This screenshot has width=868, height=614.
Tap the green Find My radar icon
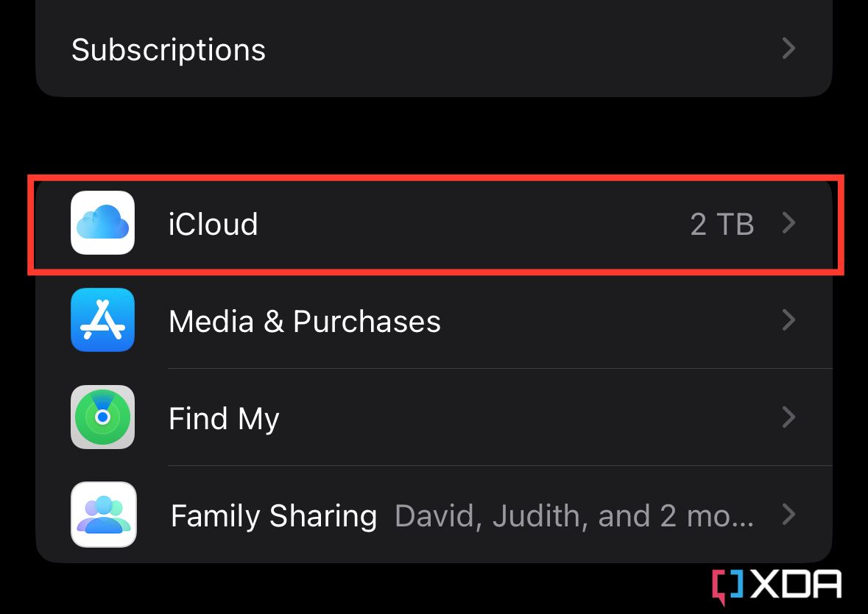(x=102, y=417)
